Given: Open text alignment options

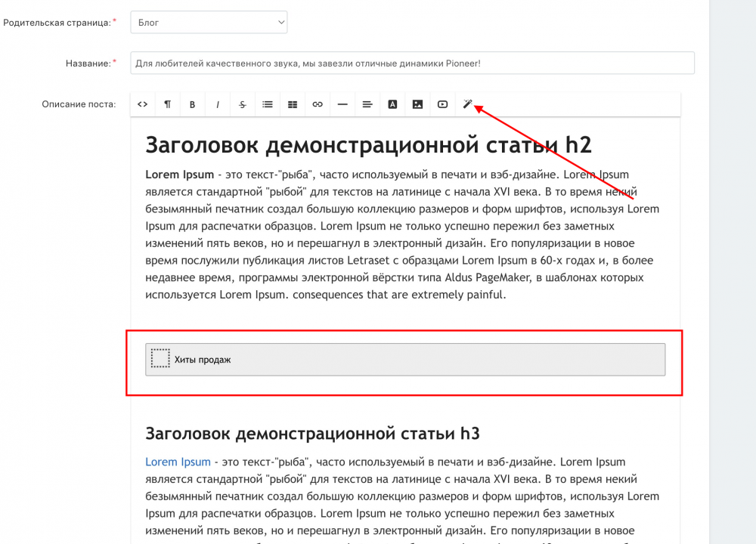Looking at the screenshot, I should [367, 104].
